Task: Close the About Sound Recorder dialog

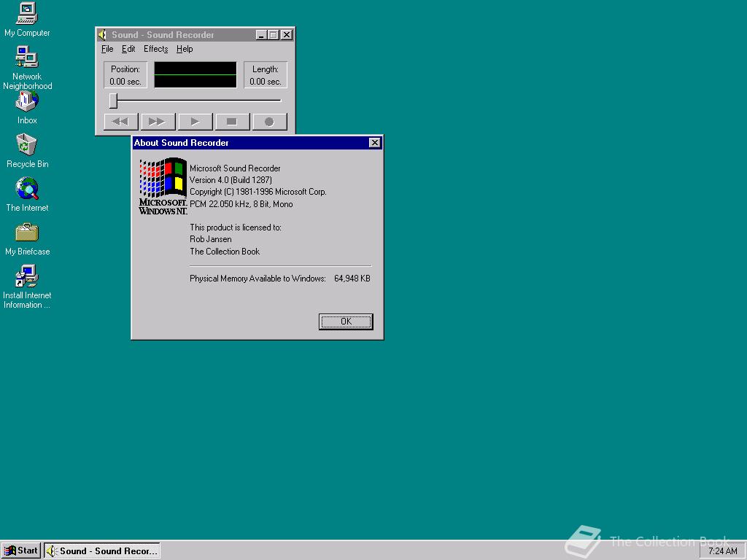Action: (375, 142)
